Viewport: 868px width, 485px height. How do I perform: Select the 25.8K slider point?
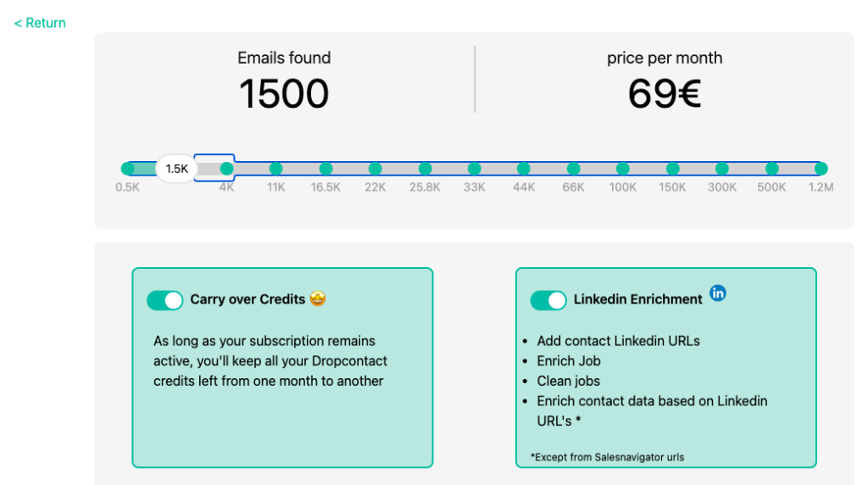425,169
